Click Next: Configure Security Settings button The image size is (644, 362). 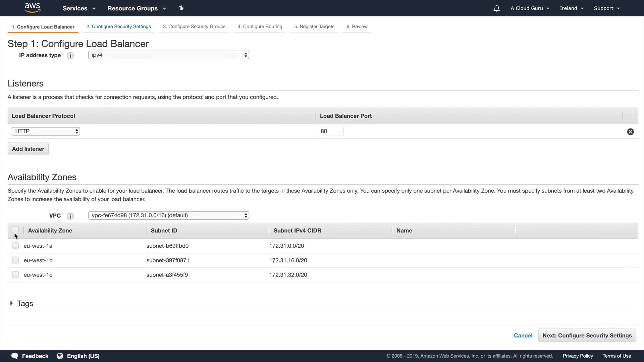[x=587, y=336]
